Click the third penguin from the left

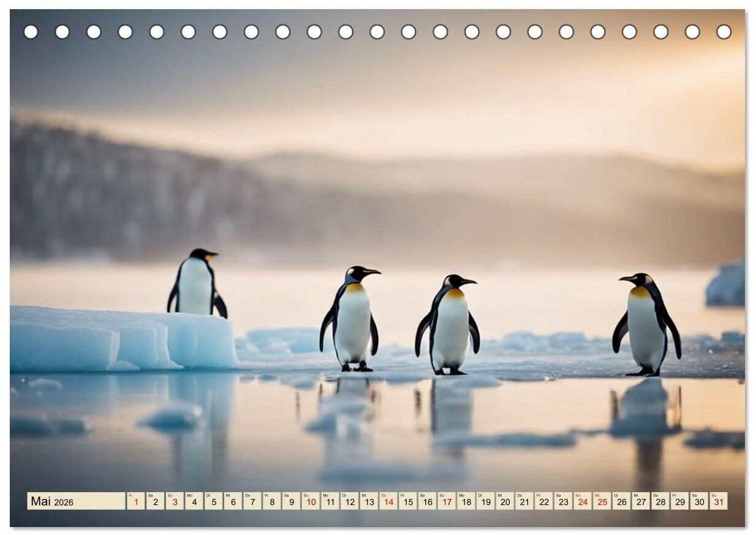[449, 325]
